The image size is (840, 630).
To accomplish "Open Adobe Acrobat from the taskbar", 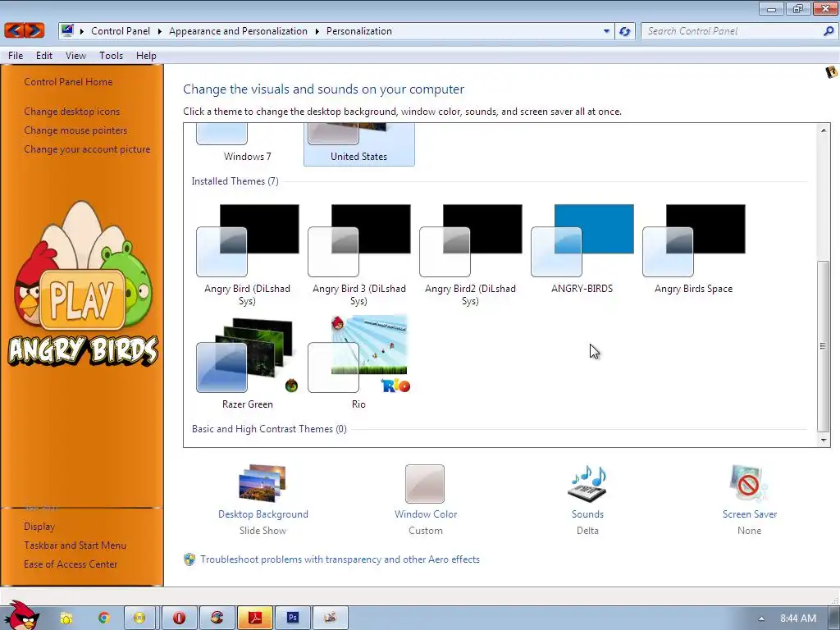I will click(255, 618).
